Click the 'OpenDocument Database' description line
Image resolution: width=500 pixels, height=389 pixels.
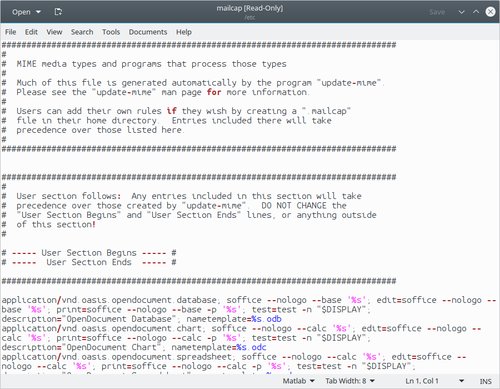(x=141, y=319)
